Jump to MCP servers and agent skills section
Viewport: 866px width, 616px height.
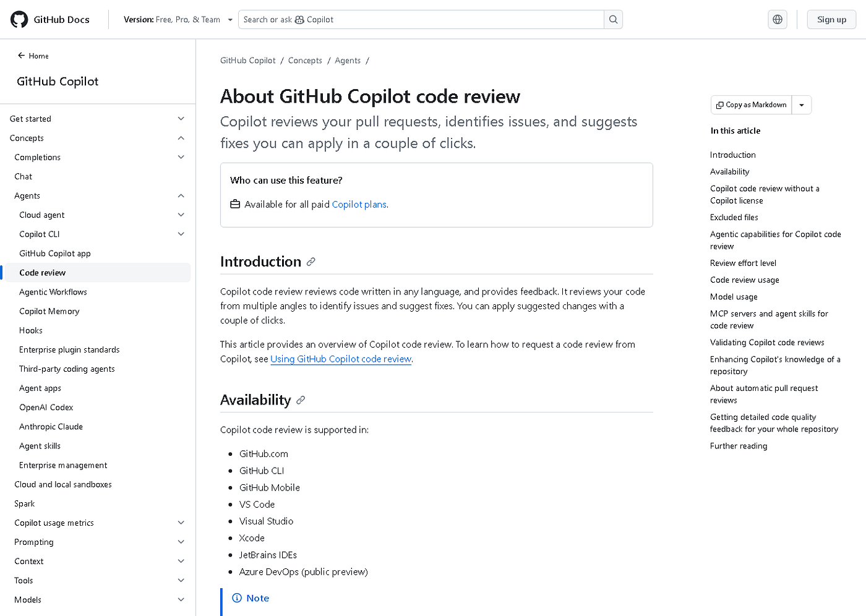pos(769,319)
